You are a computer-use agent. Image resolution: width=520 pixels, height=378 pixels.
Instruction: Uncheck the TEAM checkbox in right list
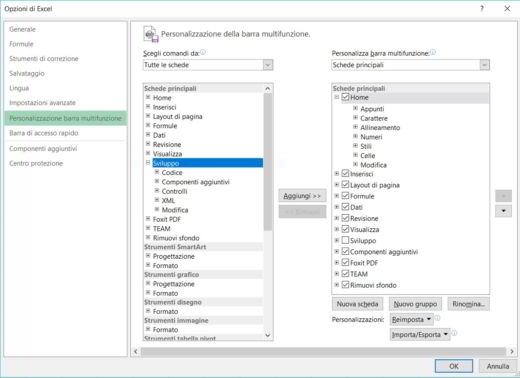click(x=345, y=274)
